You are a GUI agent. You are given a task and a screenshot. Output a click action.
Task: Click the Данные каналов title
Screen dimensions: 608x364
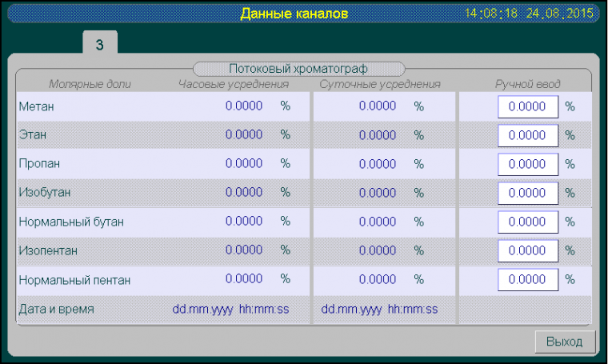pyautogui.click(x=294, y=14)
